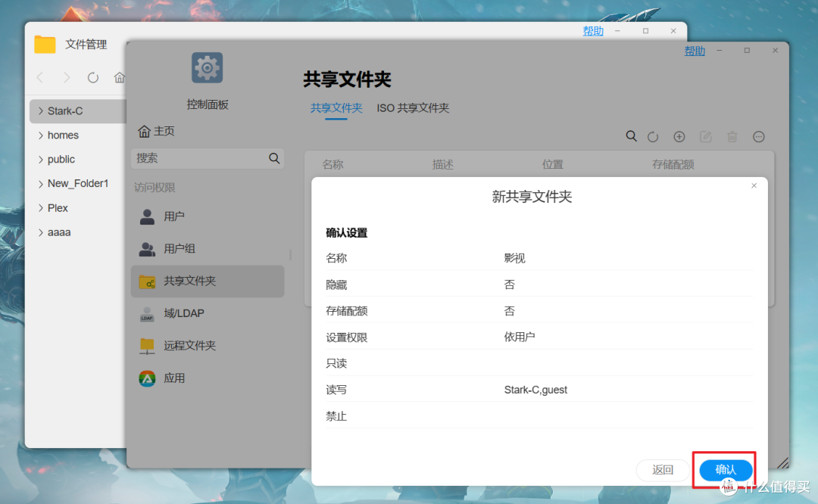Select the Plex folder in file manager
This screenshot has width=818, height=504.
click(58, 208)
